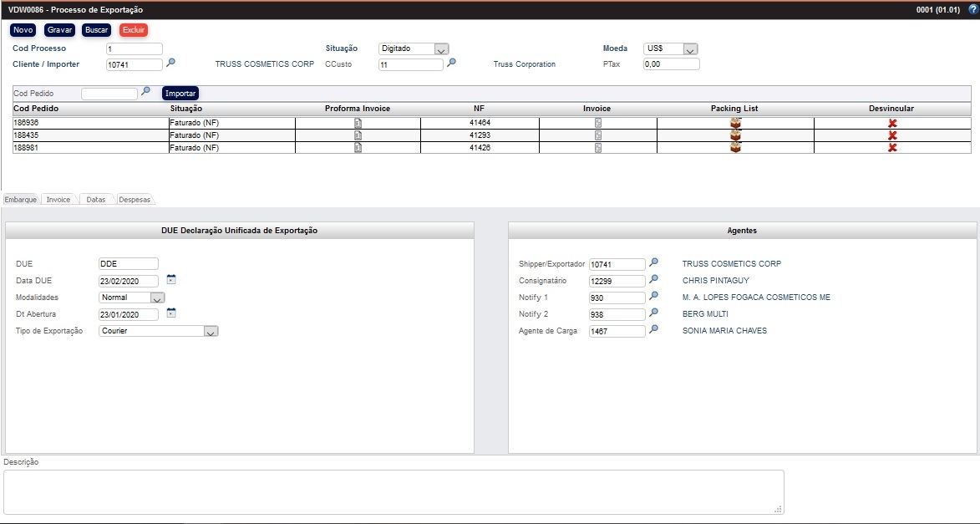Viewport: 980px width, 524px height.
Task: Unlink order 186936 with red X
Action: coord(892,123)
